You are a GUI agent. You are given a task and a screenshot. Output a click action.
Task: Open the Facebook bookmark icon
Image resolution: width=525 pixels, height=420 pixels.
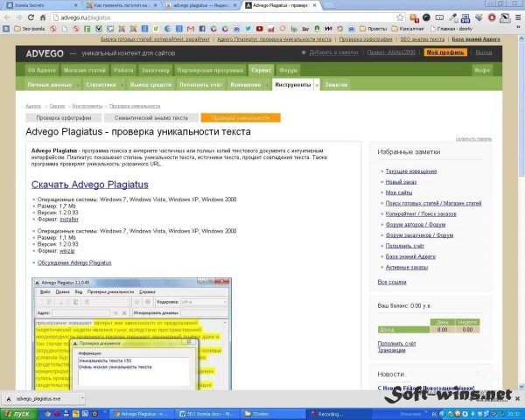tap(202, 29)
